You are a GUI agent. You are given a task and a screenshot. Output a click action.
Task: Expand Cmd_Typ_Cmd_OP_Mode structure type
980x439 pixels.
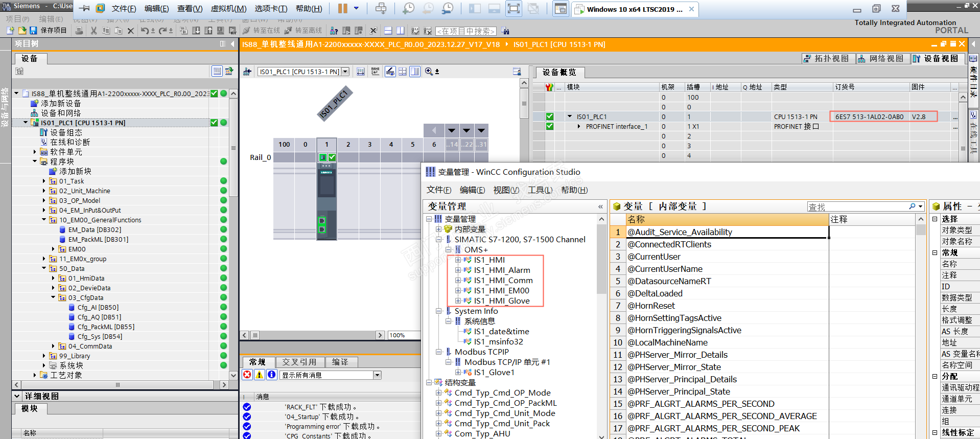click(438, 392)
